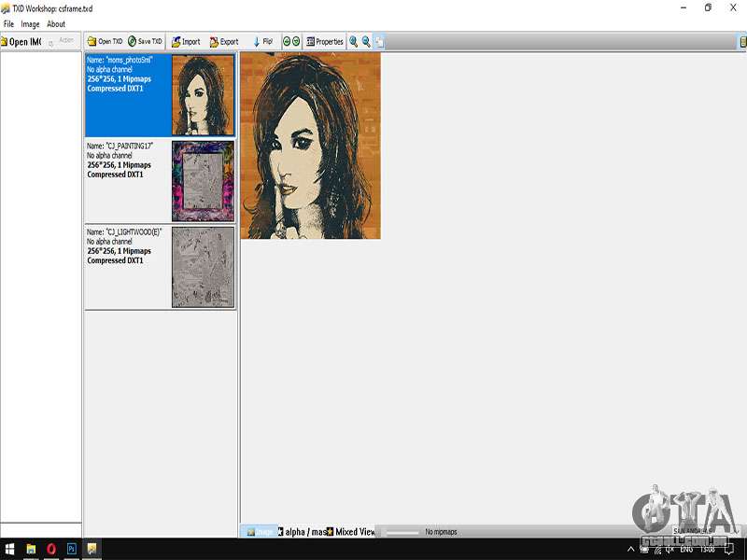Flip the texture with the Flip button

coord(262,42)
